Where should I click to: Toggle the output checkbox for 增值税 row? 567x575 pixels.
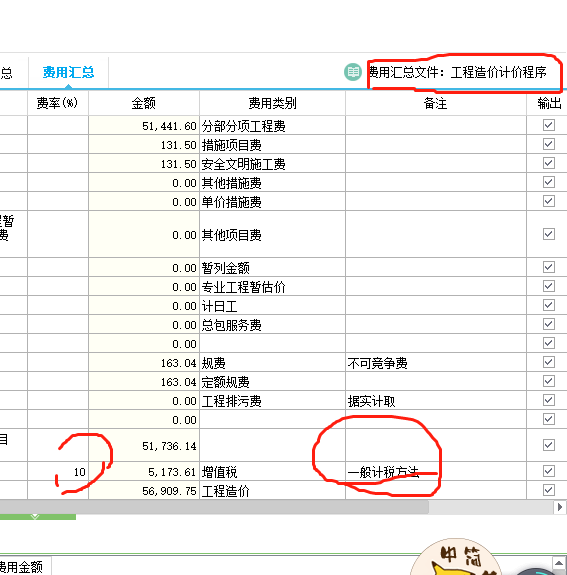[549, 471]
